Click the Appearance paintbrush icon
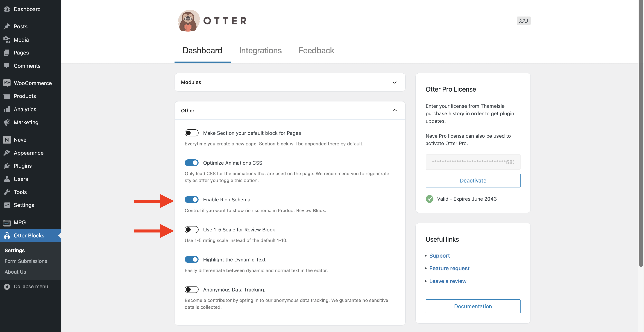Viewport: 644px width, 332px height. point(7,153)
